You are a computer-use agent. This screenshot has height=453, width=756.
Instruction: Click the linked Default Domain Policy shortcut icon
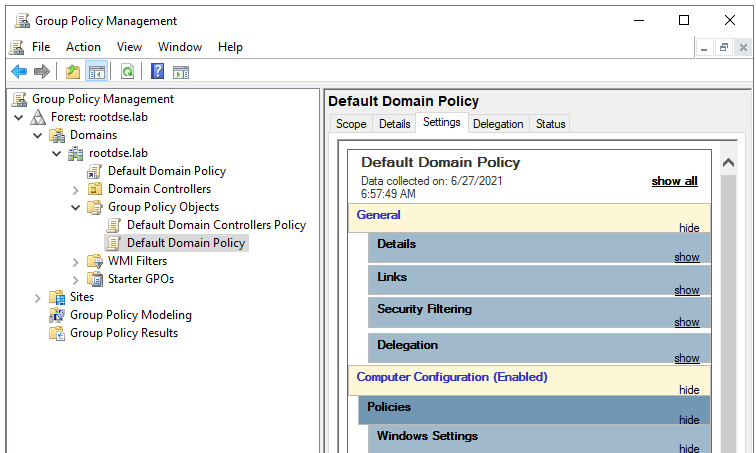(x=94, y=171)
